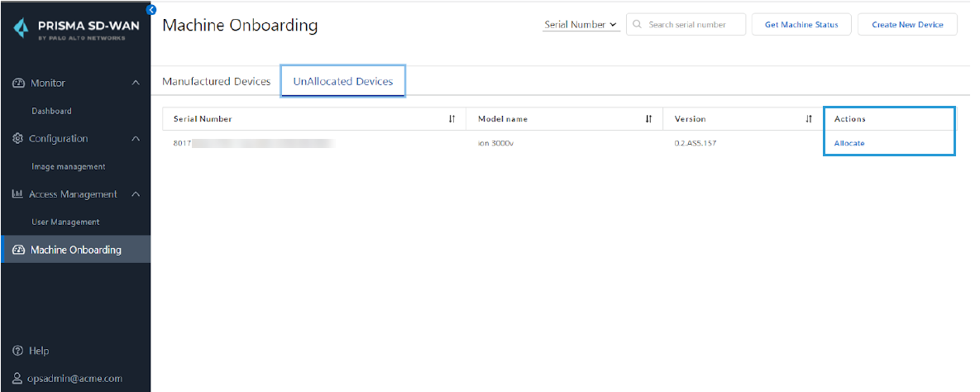Open the Serial Number search-type dropdown
980x392 pixels.
(x=581, y=24)
